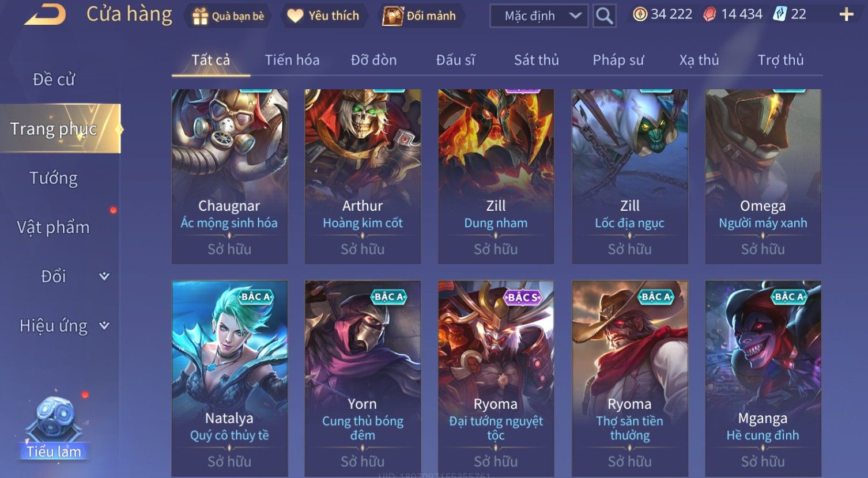This screenshot has width=868, height=478.
Task: Click the red ruby currency icon
Action: point(710,14)
